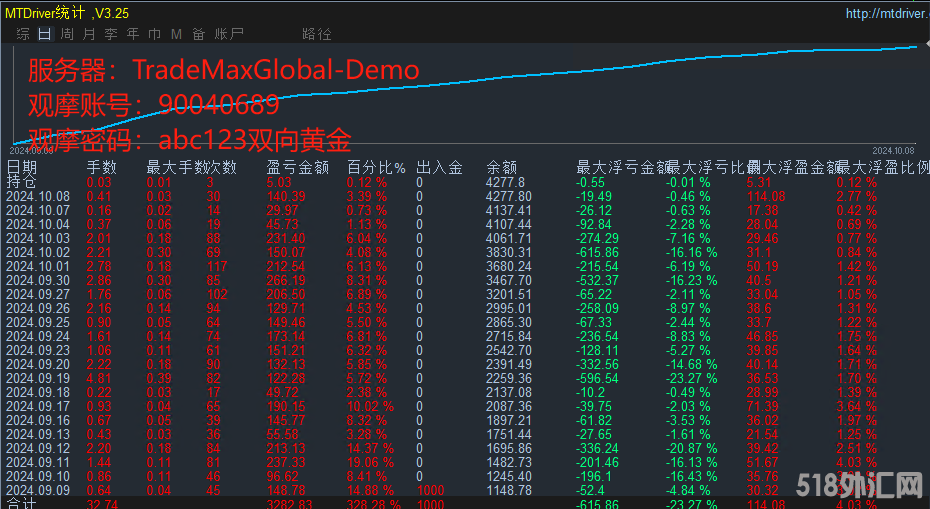Switch to the 币 symbol tab
Screen dimensions: 930x509
(155, 34)
